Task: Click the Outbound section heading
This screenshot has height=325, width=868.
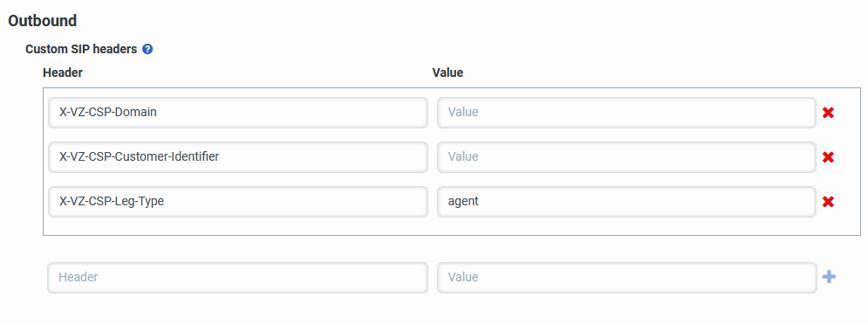Action: 42,21
